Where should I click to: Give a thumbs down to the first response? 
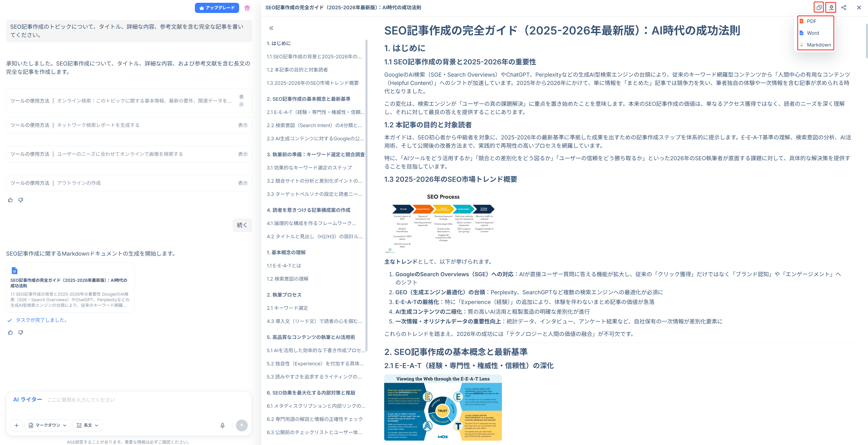21,200
